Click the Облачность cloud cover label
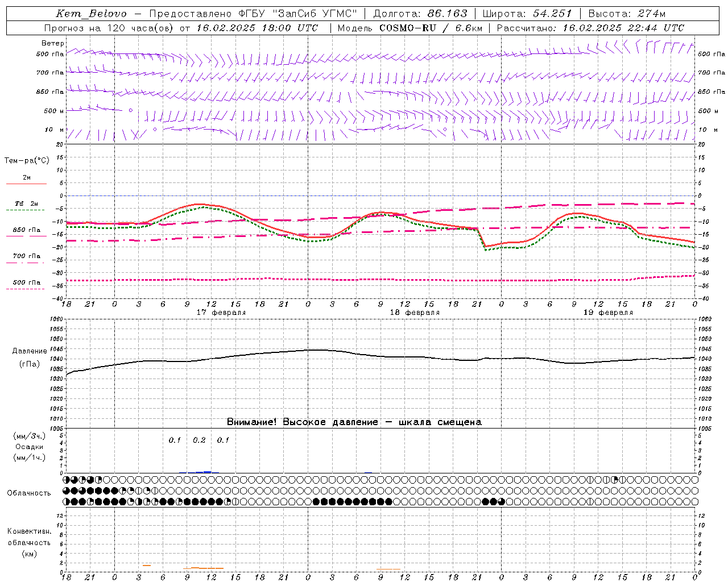 29,493
